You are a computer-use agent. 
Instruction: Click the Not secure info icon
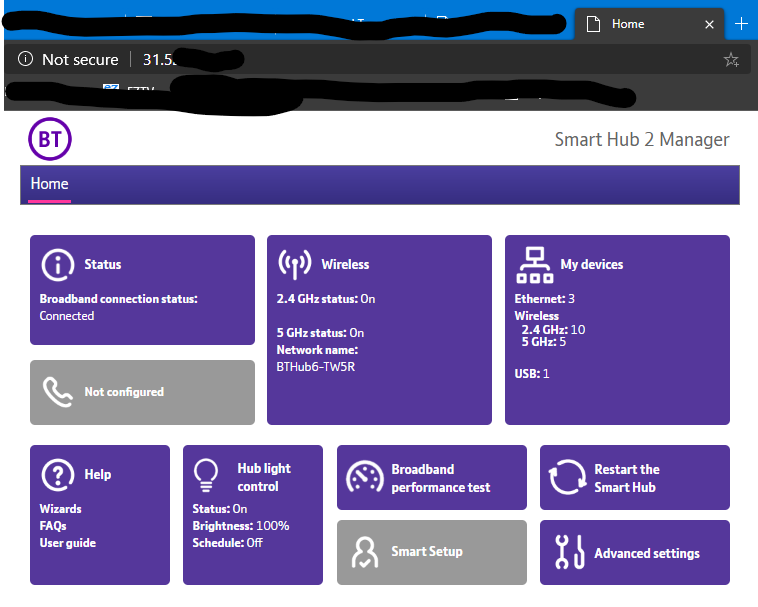(x=25, y=59)
